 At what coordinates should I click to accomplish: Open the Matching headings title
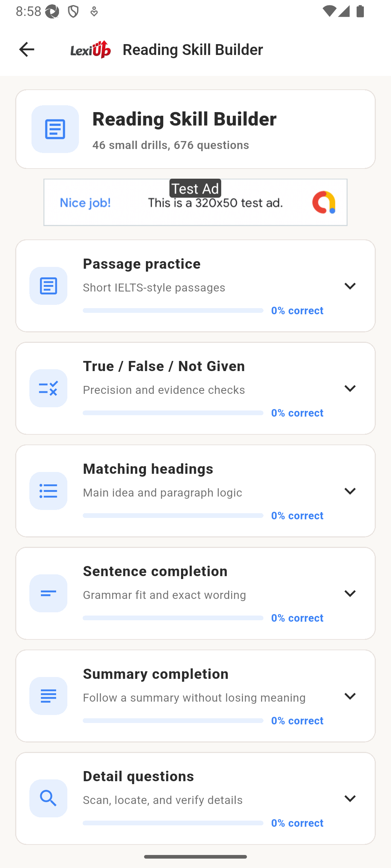(148, 469)
